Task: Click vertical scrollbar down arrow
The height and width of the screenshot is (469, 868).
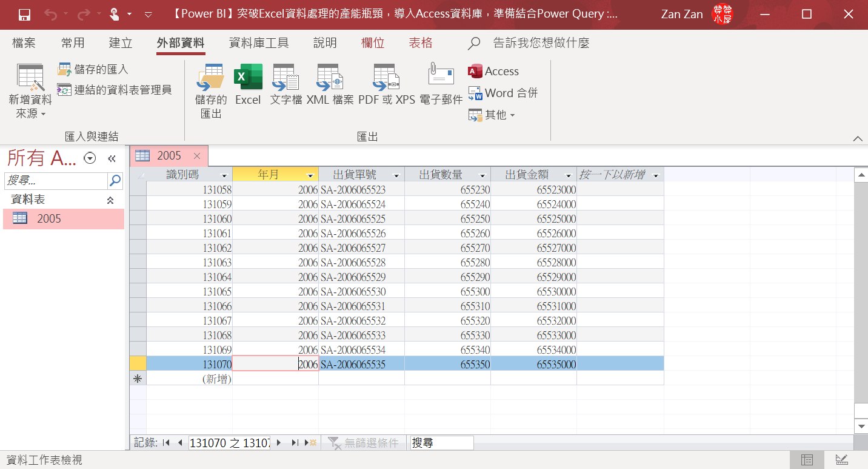Action: [861, 426]
